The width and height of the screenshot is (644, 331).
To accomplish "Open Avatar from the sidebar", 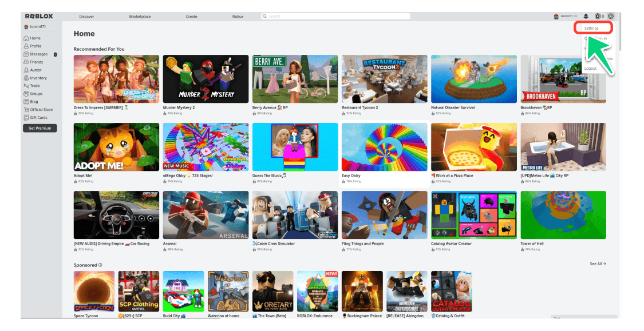I will (x=35, y=70).
